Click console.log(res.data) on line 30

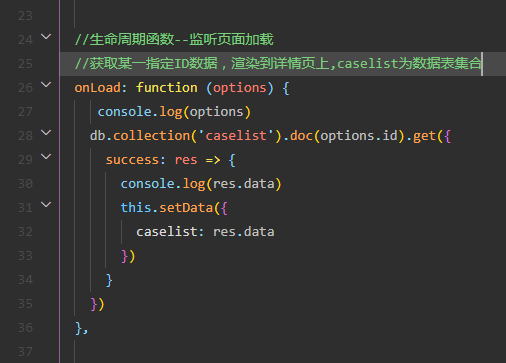pos(201,184)
